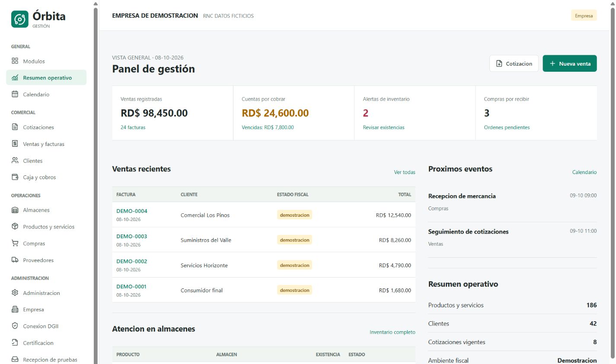The width and height of the screenshot is (616, 364).
Task: Open invoice DEMO-0004
Action: point(132,211)
